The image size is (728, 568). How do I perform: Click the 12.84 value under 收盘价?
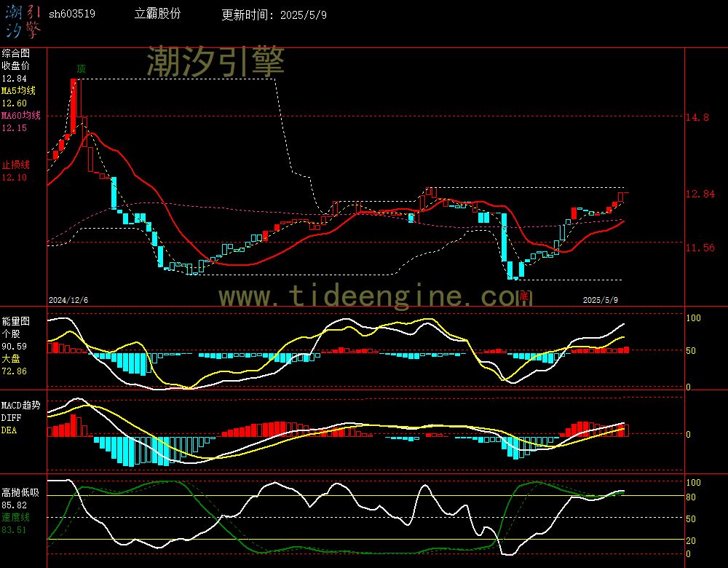click(15, 79)
